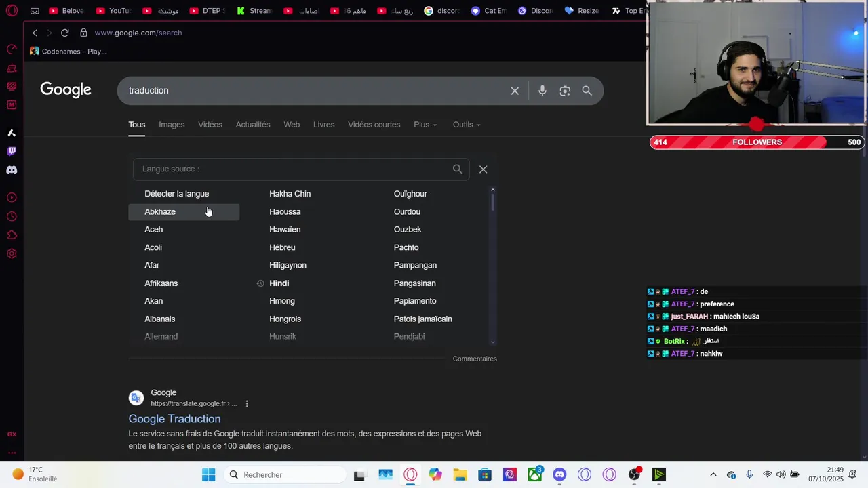The height and width of the screenshot is (488, 868).
Task: Switch to the Vidéos tab
Action: tap(210, 125)
